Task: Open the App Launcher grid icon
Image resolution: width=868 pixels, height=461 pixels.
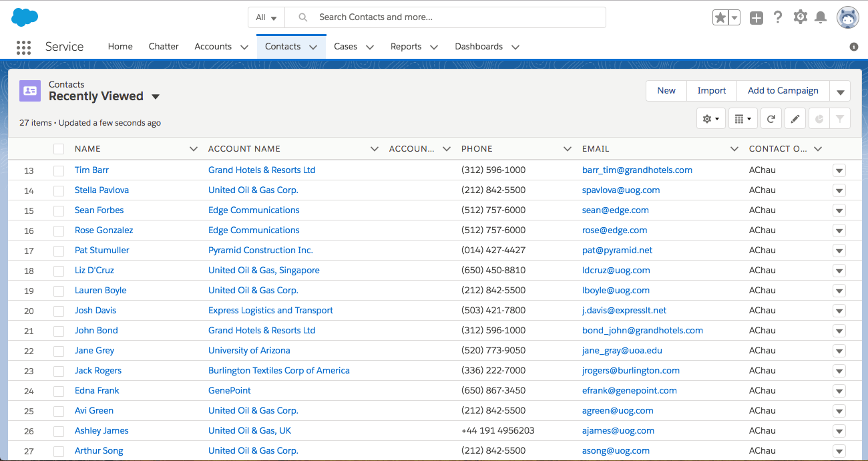Action: coord(23,47)
